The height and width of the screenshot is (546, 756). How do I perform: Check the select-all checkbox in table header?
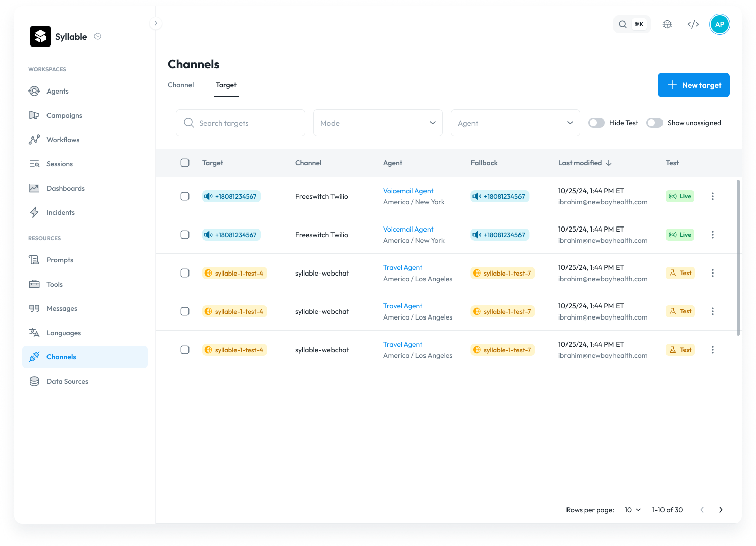[x=185, y=163]
